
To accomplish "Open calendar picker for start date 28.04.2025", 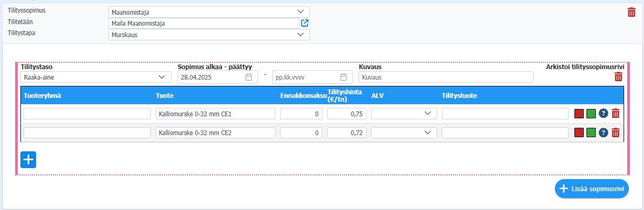I will pos(249,77).
